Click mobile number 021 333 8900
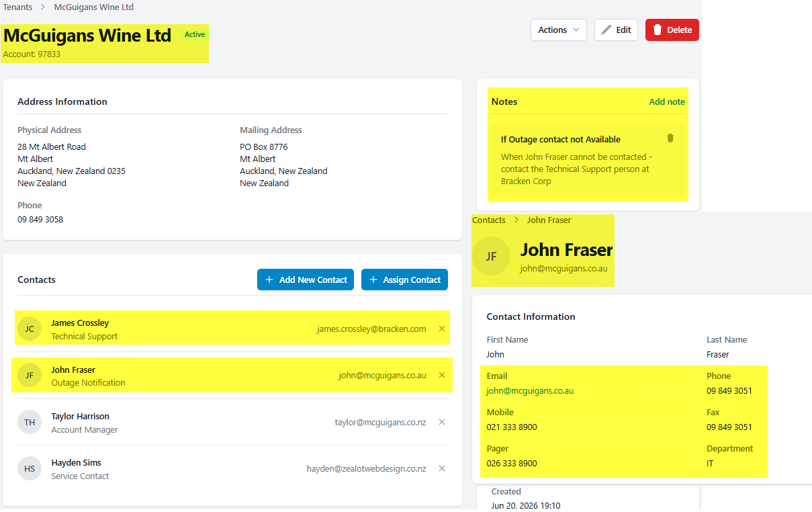Screen dimensions: 812x512 [x=512, y=427]
